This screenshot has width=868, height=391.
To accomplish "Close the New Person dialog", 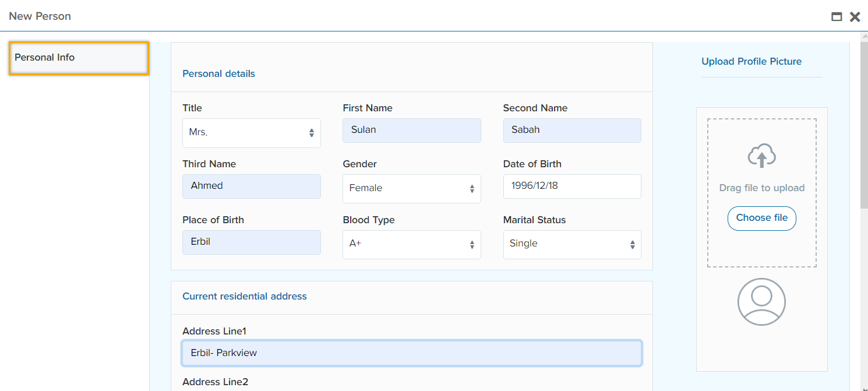I will tap(855, 17).
